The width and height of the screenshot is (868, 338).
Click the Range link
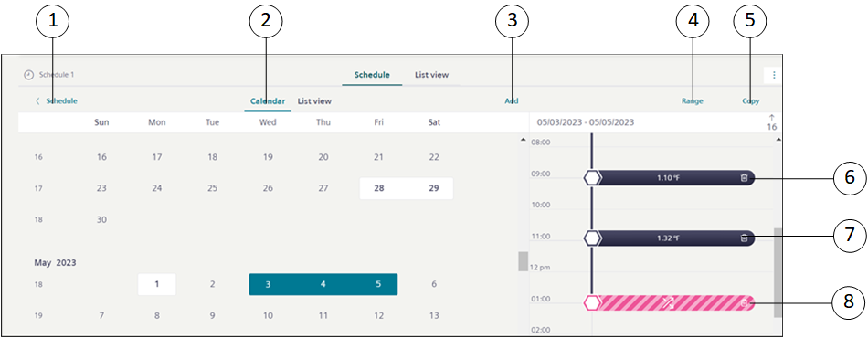pos(693,101)
